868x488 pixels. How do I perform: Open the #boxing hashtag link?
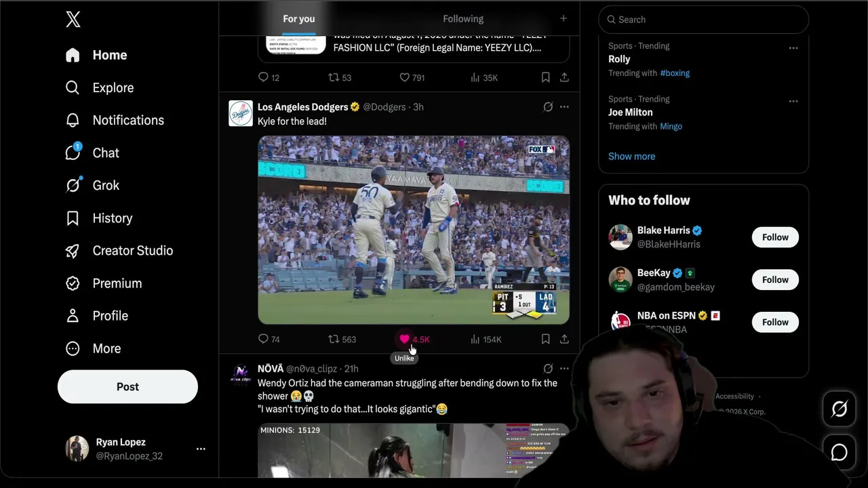[675, 73]
